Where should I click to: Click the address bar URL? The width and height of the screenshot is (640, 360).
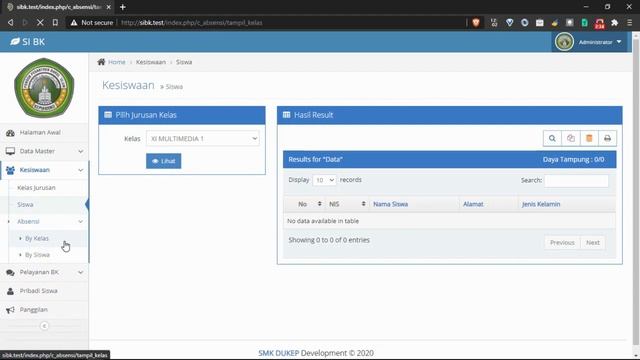tap(192, 22)
